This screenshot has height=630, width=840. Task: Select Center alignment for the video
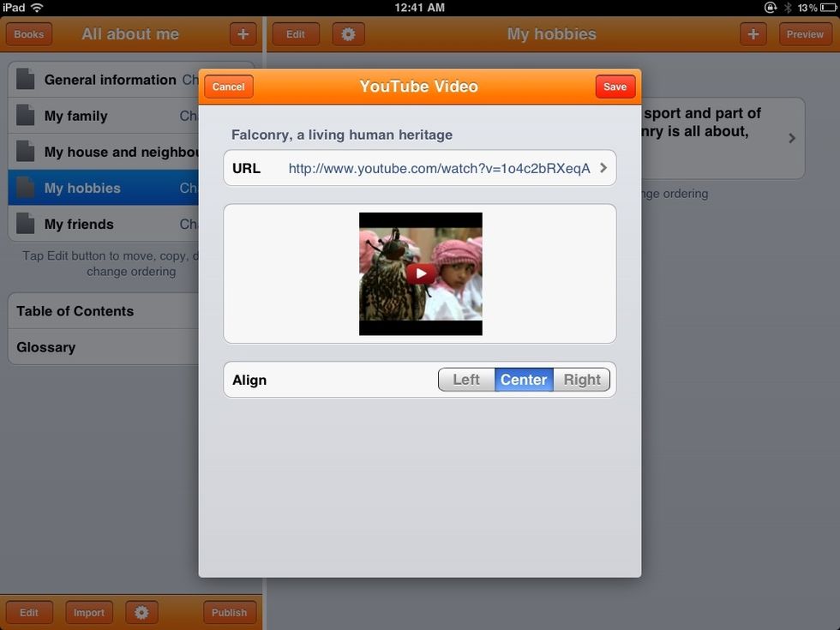pyautogui.click(x=523, y=379)
